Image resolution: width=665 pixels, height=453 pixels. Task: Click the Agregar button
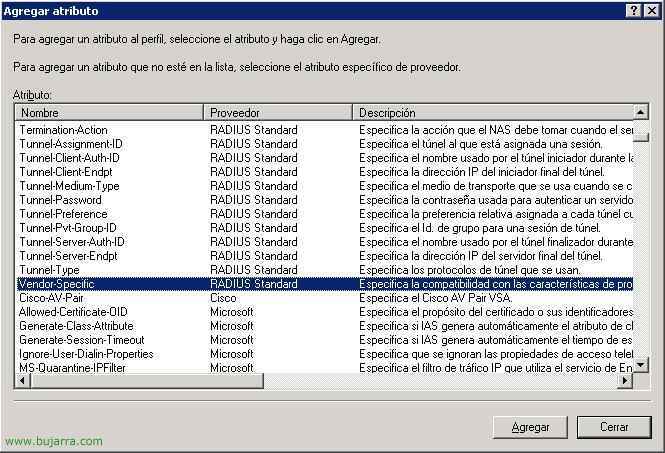pyautogui.click(x=530, y=427)
